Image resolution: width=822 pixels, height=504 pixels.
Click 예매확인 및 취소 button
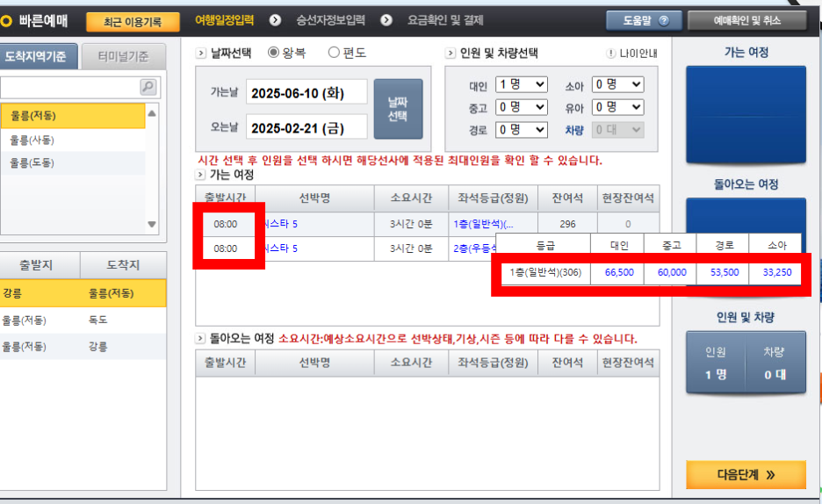tap(747, 20)
